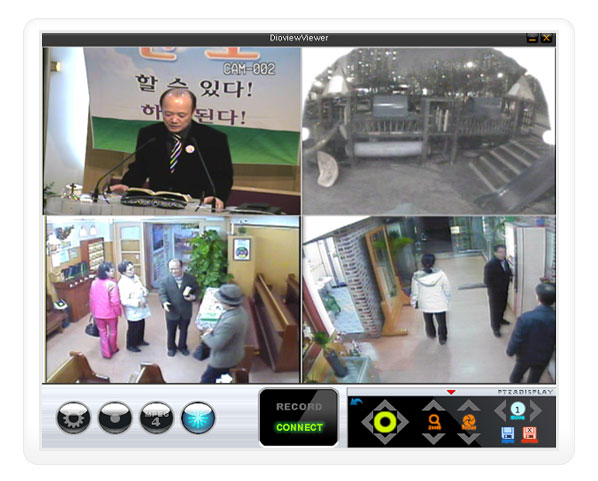Image resolution: width=598 pixels, height=481 pixels.
Task: Toggle the RECORD indicator
Action: click(299, 407)
